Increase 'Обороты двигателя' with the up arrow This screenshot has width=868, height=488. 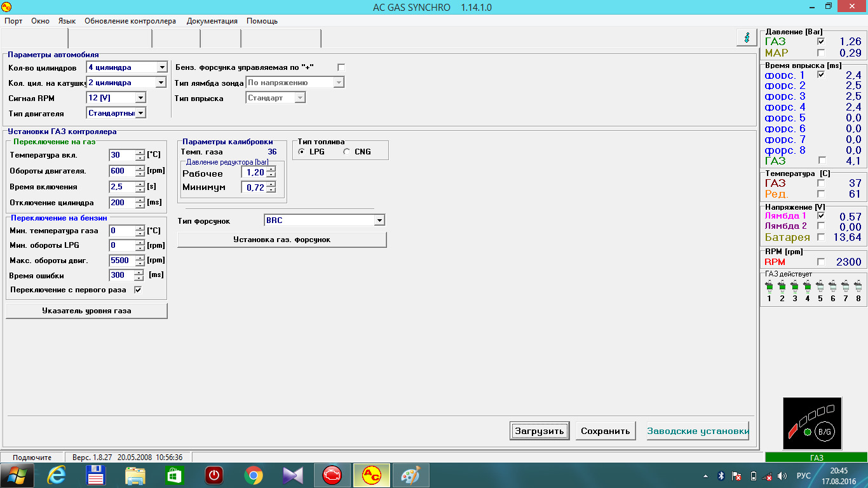click(140, 168)
